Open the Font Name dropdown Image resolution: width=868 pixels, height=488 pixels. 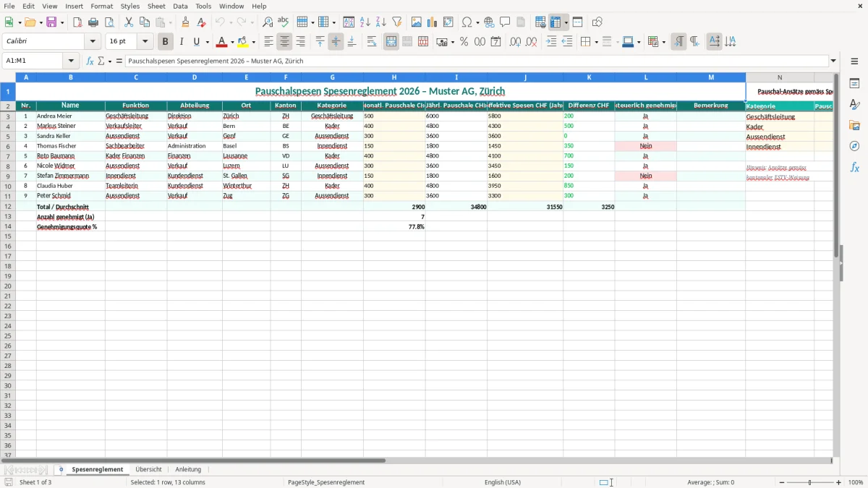pos(93,42)
